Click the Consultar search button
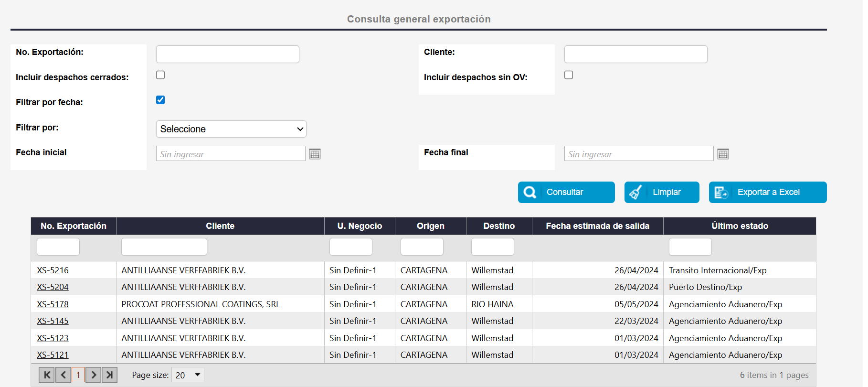Viewport: 868px width, 387px height. [566, 192]
